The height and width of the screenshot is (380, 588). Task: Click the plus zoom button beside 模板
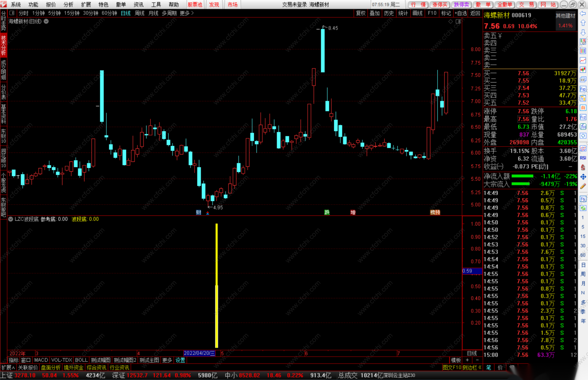[x=467, y=360]
